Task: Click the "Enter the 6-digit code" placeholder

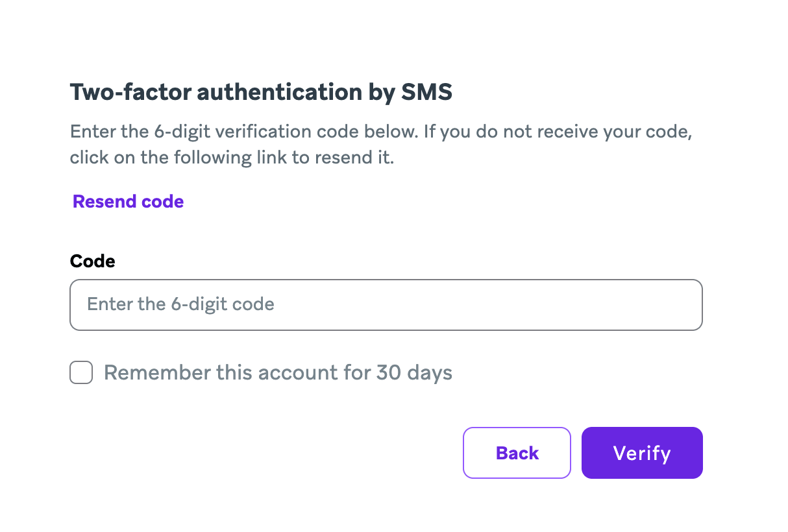Action: tap(180, 304)
